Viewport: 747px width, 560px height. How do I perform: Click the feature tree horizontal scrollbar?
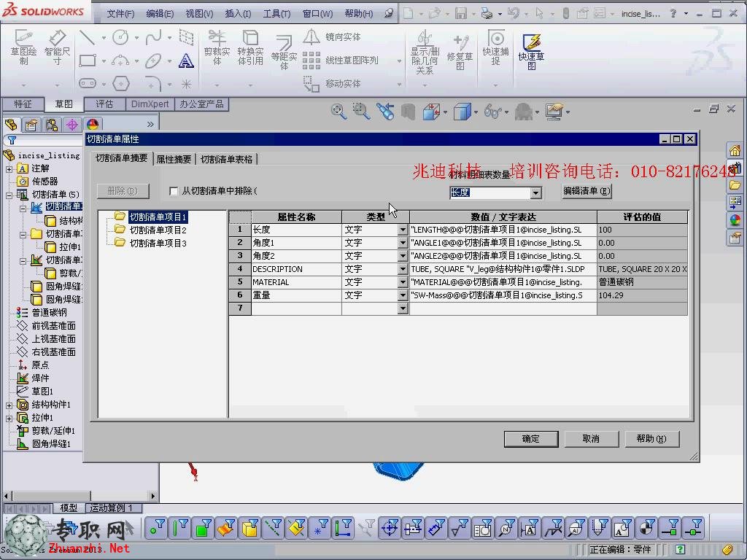(x=80, y=496)
